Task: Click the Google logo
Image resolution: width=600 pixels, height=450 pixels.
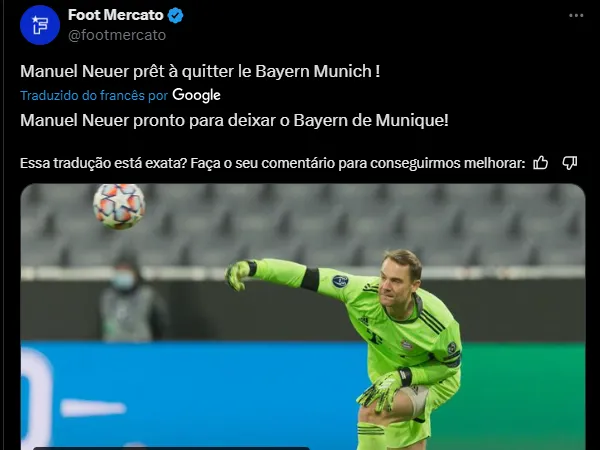Action: click(196, 95)
